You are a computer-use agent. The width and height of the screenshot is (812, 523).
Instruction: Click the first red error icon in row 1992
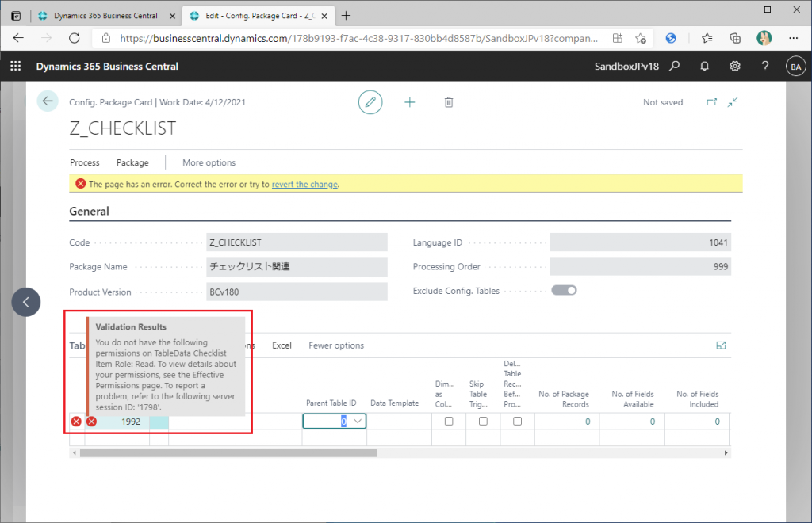click(x=76, y=422)
